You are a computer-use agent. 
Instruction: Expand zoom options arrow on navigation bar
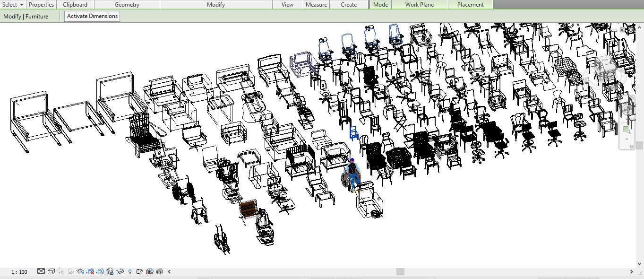tap(627, 139)
